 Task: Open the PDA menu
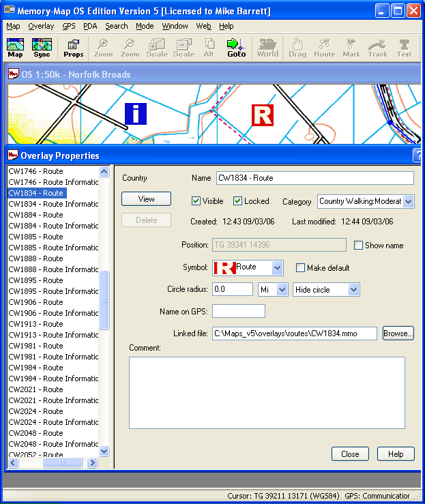pos(90,26)
